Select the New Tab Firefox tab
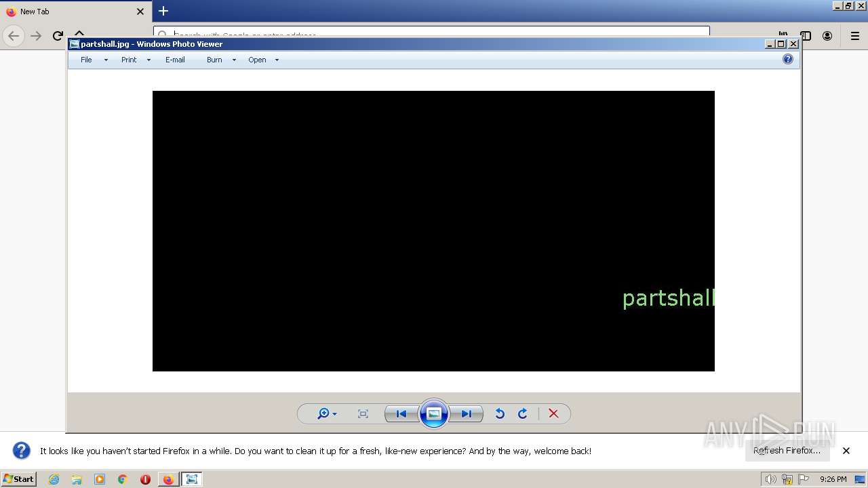Screen dimensions: 868x488 (75, 12)
